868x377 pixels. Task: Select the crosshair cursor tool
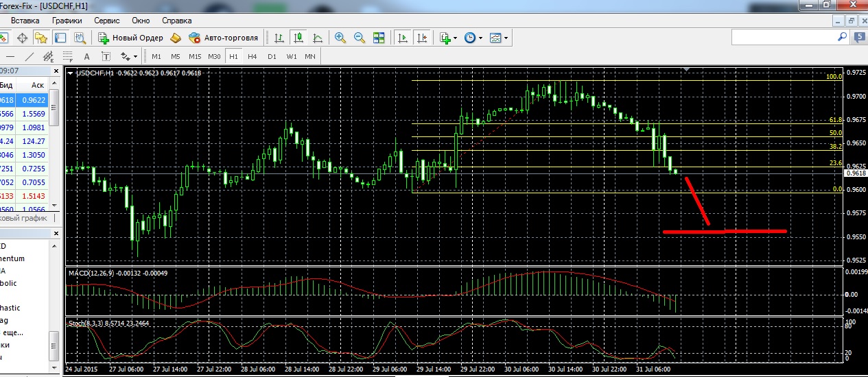click(x=22, y=38)
